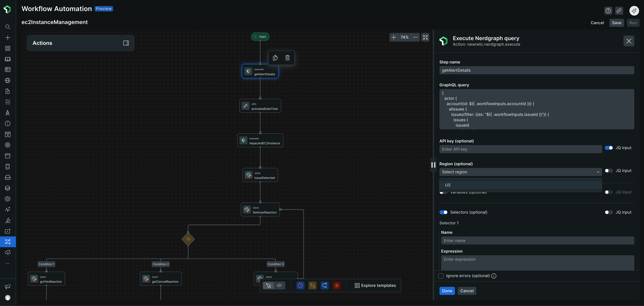Zoom in using the plus control on the canvas
The image size is (644, 306).
[x=394, y=37]
